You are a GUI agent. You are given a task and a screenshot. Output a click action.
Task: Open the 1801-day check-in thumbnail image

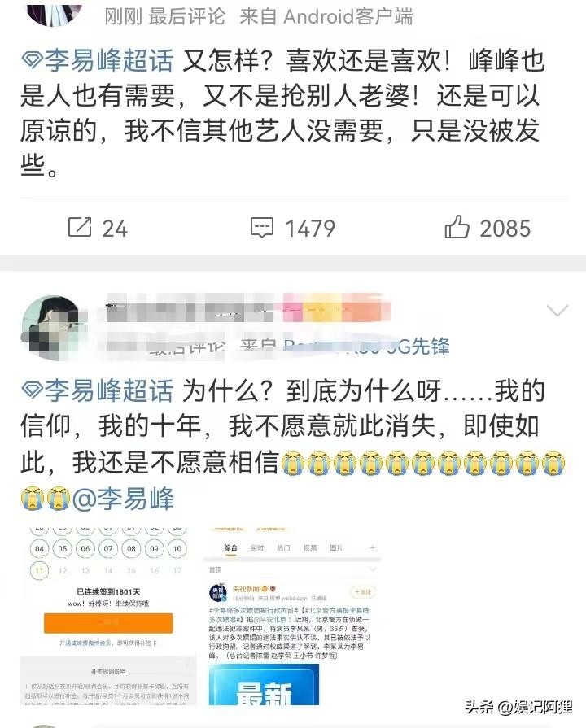point(108,616)
